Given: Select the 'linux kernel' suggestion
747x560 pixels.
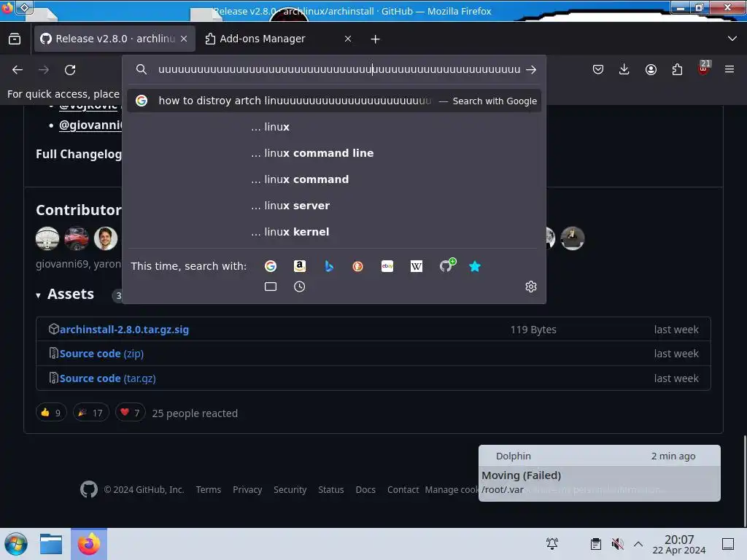Looking at the screenshot, I should point(333,231).
